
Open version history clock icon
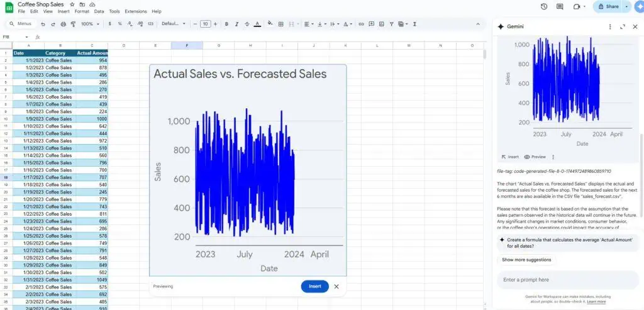click(x=544, y=6)
